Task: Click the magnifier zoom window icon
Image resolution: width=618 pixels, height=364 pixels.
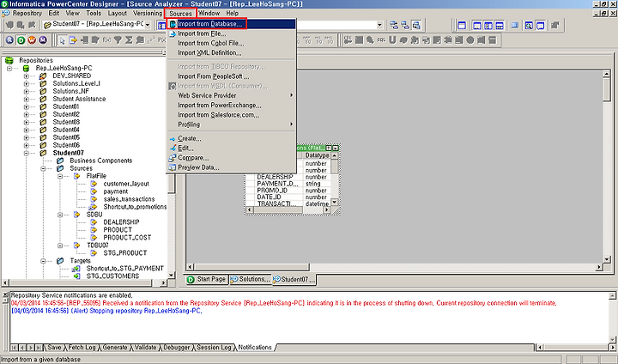Action: tap(529, 26)
